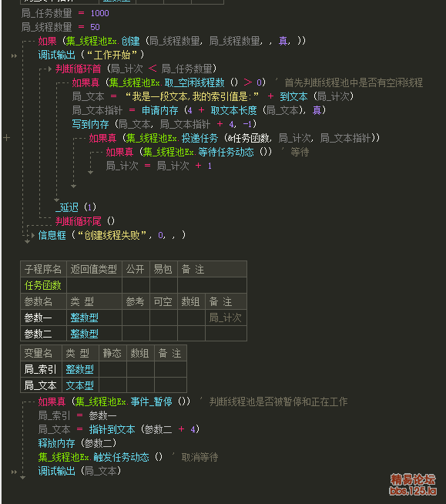Click the 子程序名 header cell
Viewport: 446px width, 504px height.
click(x=43, y=269)
